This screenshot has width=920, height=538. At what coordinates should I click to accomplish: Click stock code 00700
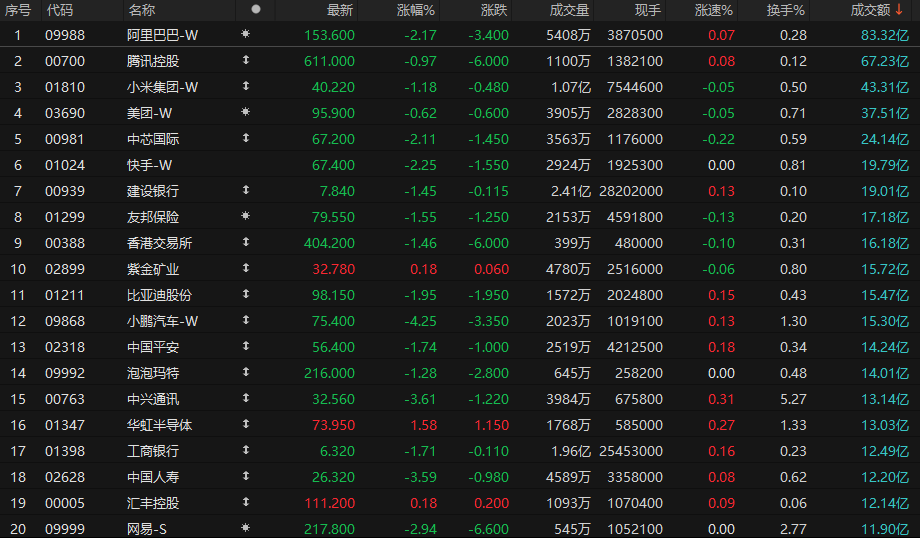click(65, 61)
